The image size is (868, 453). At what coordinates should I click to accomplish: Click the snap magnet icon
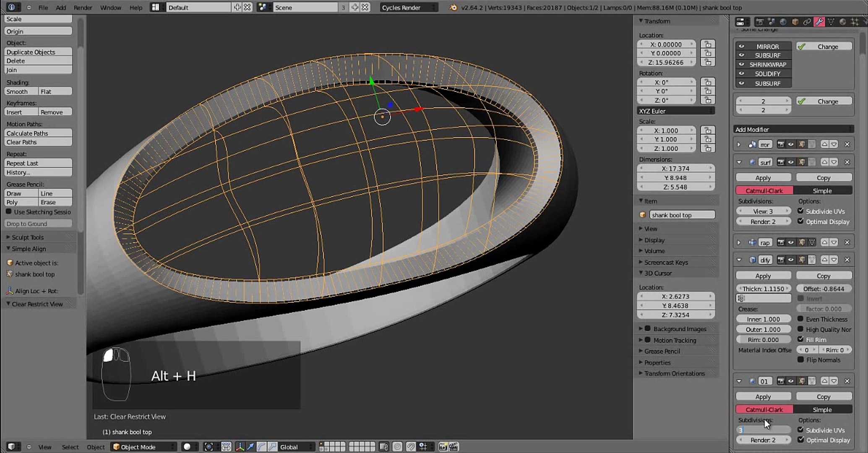[411, 447]
